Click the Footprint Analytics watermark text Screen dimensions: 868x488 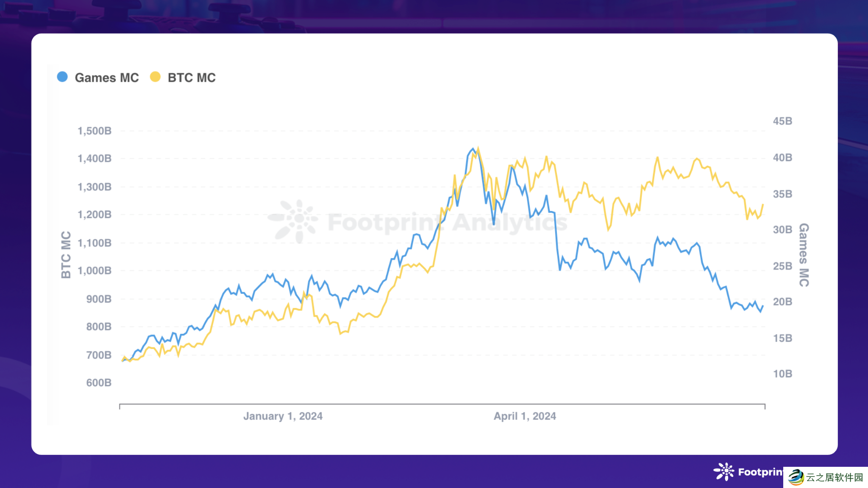pos(447,222)
